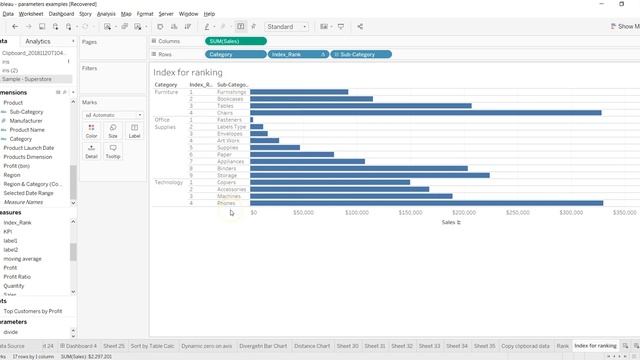Click the Phones bar in chart
640x360 pixels.
[427, 203]
